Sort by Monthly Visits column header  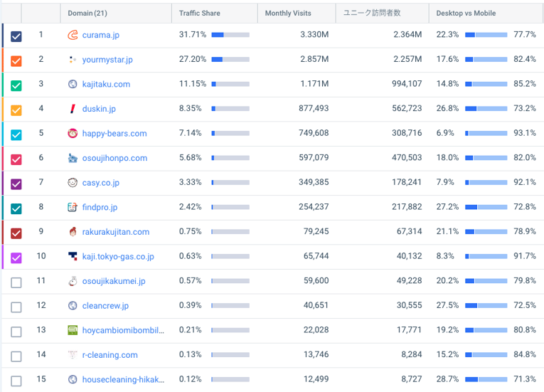pyautogui.click(x=288, y=14)
